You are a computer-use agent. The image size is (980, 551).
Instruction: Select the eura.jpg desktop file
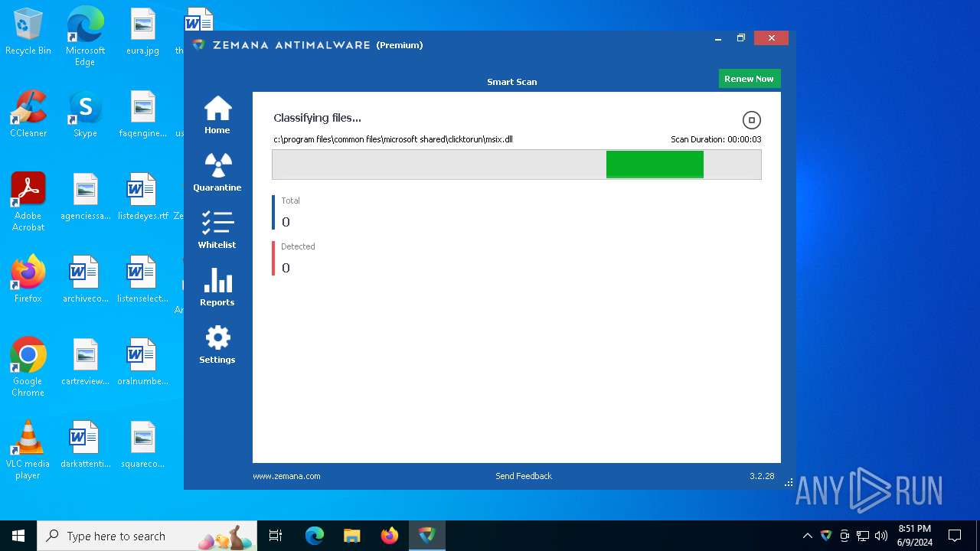click(x=142, y=32)
